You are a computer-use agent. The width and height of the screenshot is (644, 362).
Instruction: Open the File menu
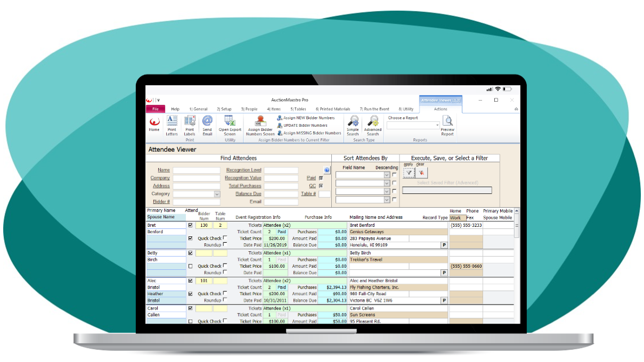[x=156, y=109]
